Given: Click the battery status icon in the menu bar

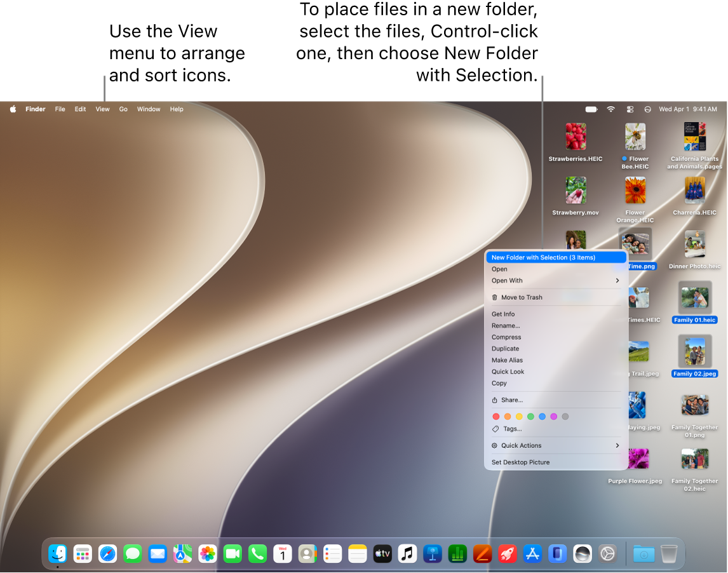Looking at the screenshot, I should point(591,109).
